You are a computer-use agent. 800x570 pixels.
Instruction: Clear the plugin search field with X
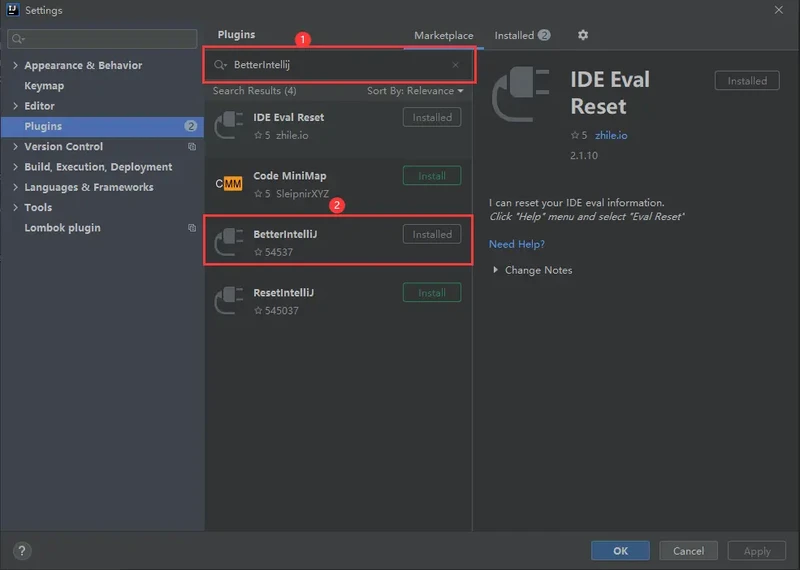455,65
